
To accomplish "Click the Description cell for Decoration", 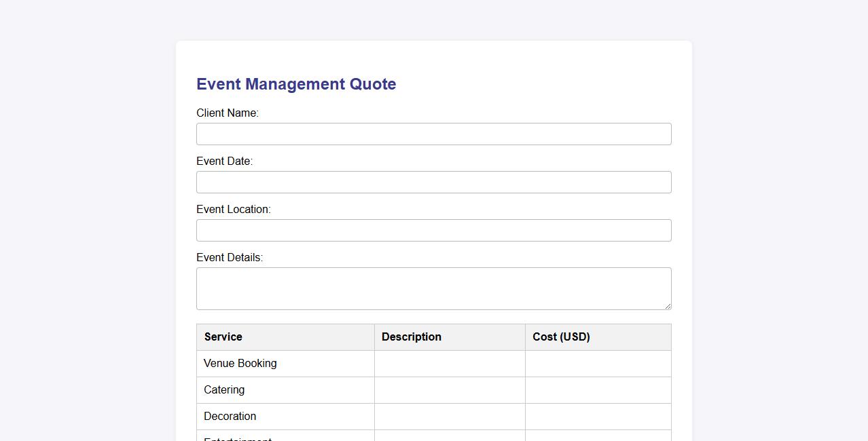I will coord(449,417).
